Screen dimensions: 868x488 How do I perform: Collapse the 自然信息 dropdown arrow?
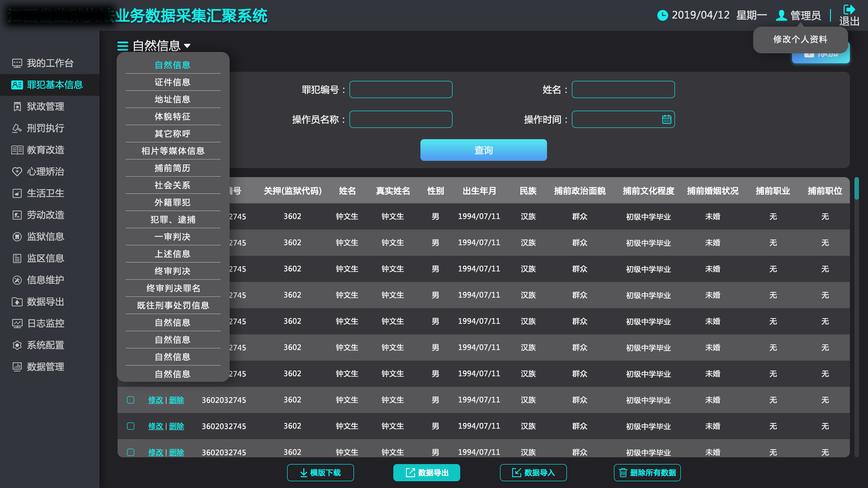[188, 46]
